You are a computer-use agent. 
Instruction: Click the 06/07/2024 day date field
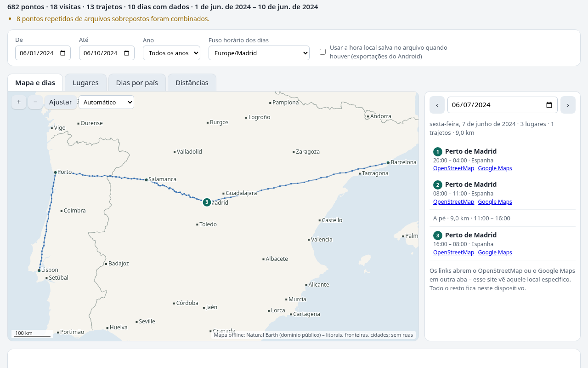[x=503, y=105]
